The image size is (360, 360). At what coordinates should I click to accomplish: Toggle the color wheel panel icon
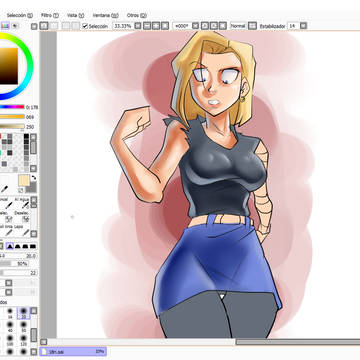coord(5,26)
